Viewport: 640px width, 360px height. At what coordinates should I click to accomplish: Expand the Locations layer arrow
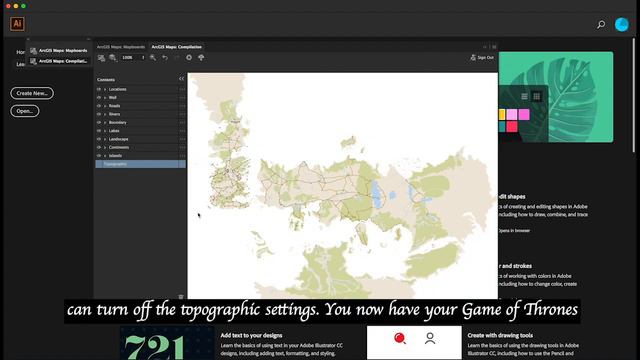coord(105,89)
